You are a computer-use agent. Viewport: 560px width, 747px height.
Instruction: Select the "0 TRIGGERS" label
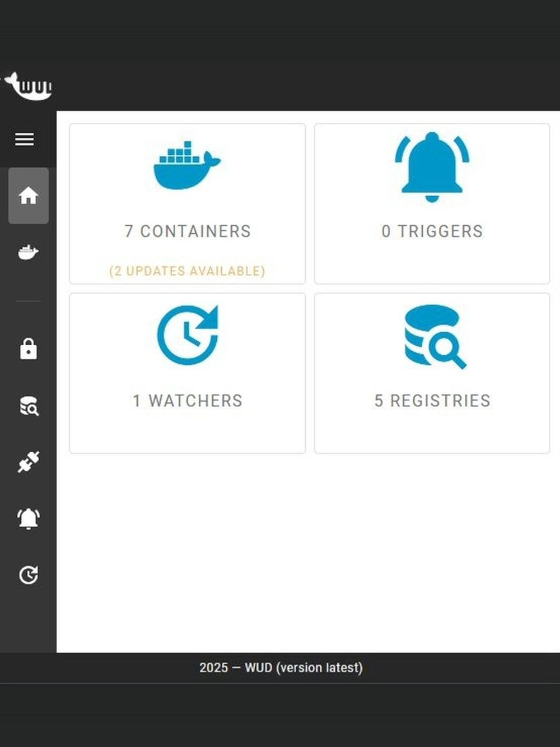(432, 231)
